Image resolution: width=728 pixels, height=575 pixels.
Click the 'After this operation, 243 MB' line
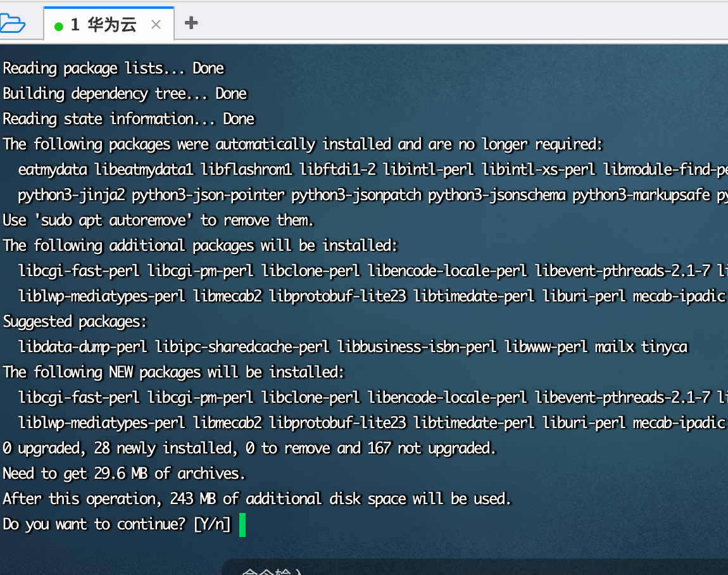pos(257,499)
